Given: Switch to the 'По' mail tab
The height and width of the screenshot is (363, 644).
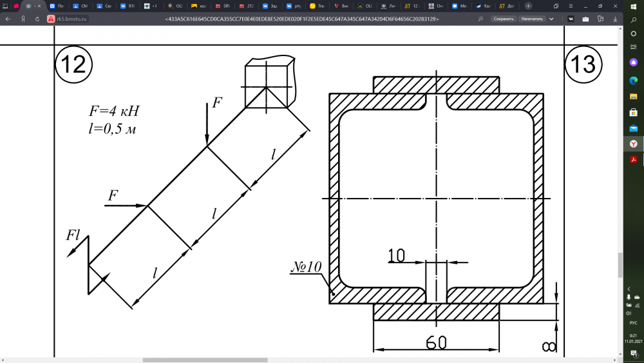Looking at the screenshot, I should 57,6.
